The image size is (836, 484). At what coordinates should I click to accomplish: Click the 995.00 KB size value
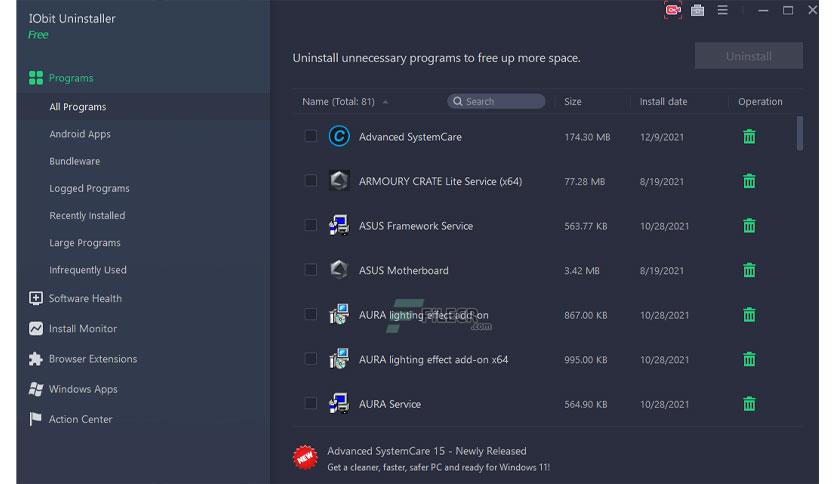(x=585, y=360)
